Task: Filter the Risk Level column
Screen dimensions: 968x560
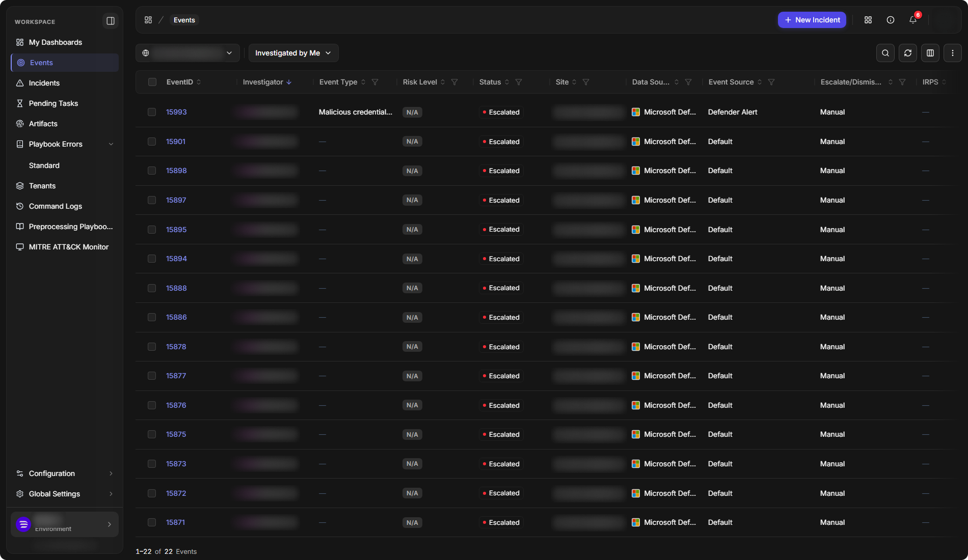Action: [x=454, y=82]
